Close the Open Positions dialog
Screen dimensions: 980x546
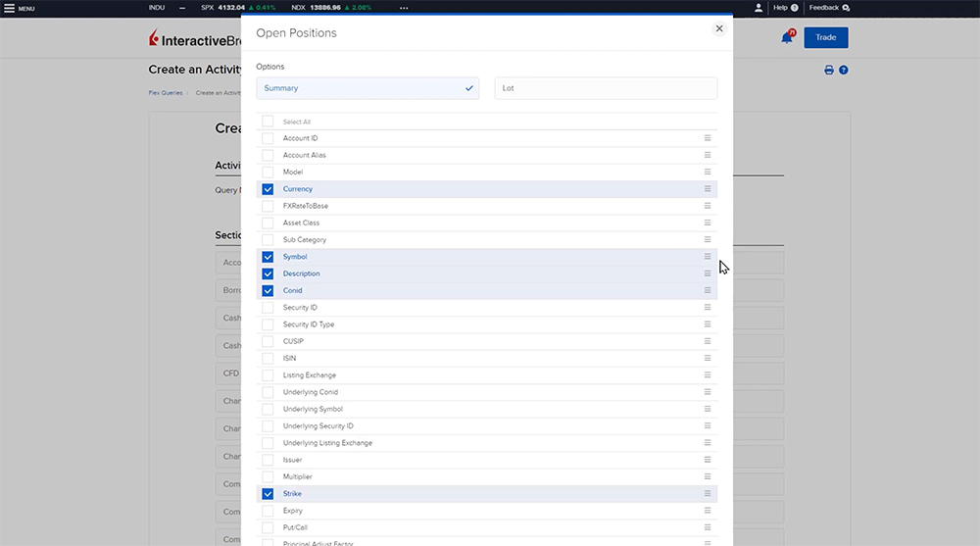(719, 28)
